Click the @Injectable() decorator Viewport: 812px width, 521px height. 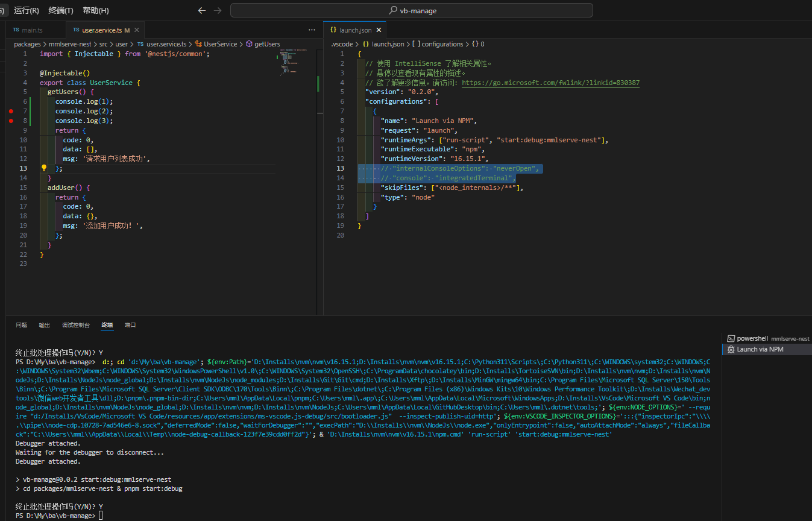(65, 73)
